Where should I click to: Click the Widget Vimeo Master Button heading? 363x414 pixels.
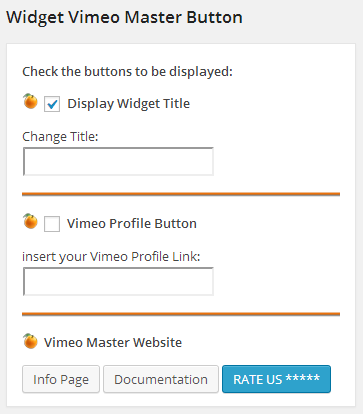point(124,17)
